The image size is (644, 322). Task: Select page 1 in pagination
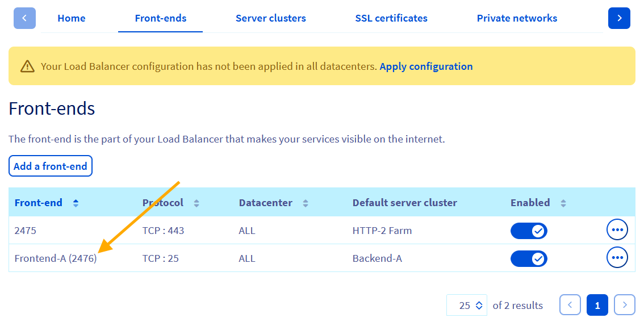[x=597, y=305]
